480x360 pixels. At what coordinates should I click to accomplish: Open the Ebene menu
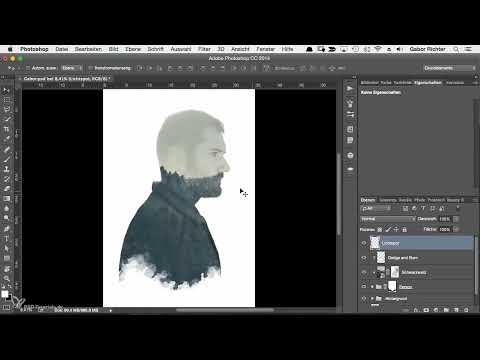point(133,49)
